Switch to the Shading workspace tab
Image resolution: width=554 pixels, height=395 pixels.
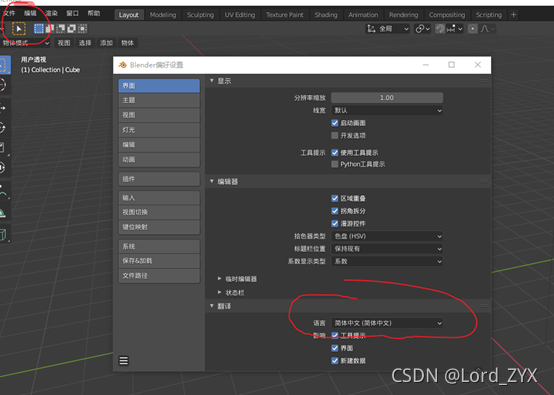tap(326, 15)
